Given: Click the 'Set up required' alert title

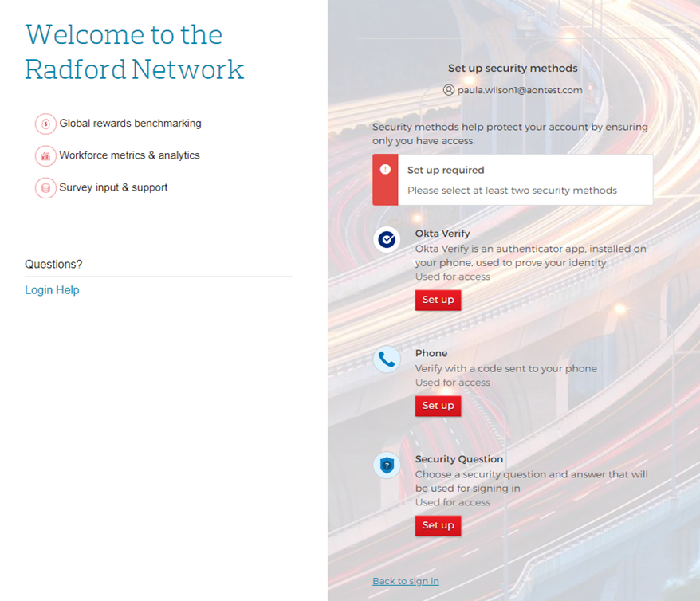Looking at the screenshot, I should click(x=446, y=170).
